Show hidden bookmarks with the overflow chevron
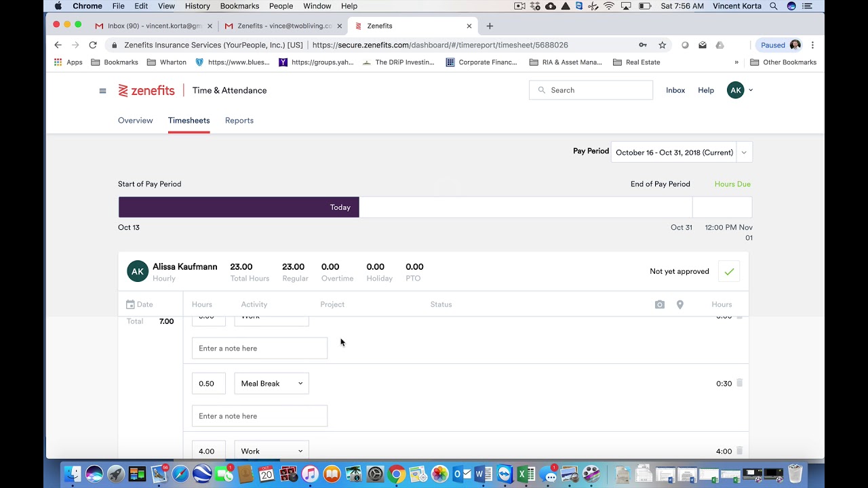The image size is (868, 488). (x=736, y=62)
